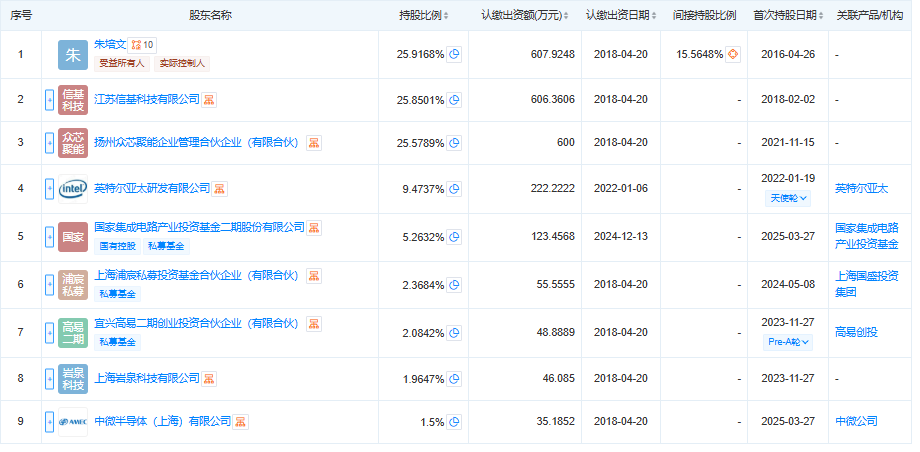Image resolution: width=920 pixels, height=452 pixels.
Task: Expand the 英特尔亚太研发有限公司 shareholder row
Action: [x=49, y=188]
